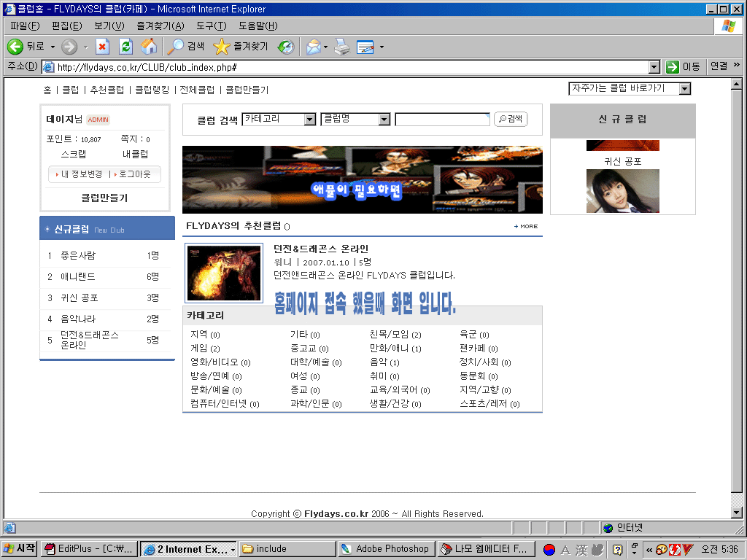Go to Home page icon
The width and height of the screenshot is (747, 560).
coord(149,47)
